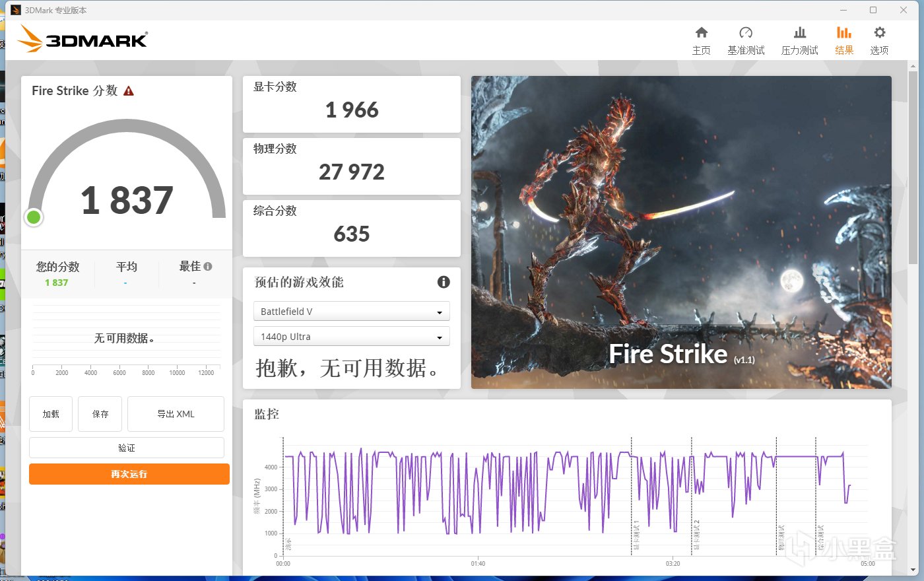Open the 选项 options tab
Image resolution: width=924 pixels, height=581 pixels.
click(879, 41)
